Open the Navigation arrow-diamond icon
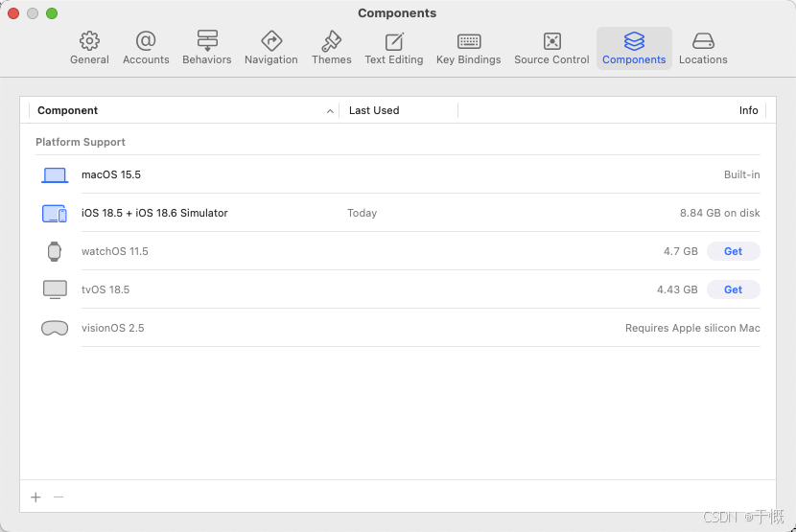The width and height of the screenshot is (796, 532). (271, 41)
